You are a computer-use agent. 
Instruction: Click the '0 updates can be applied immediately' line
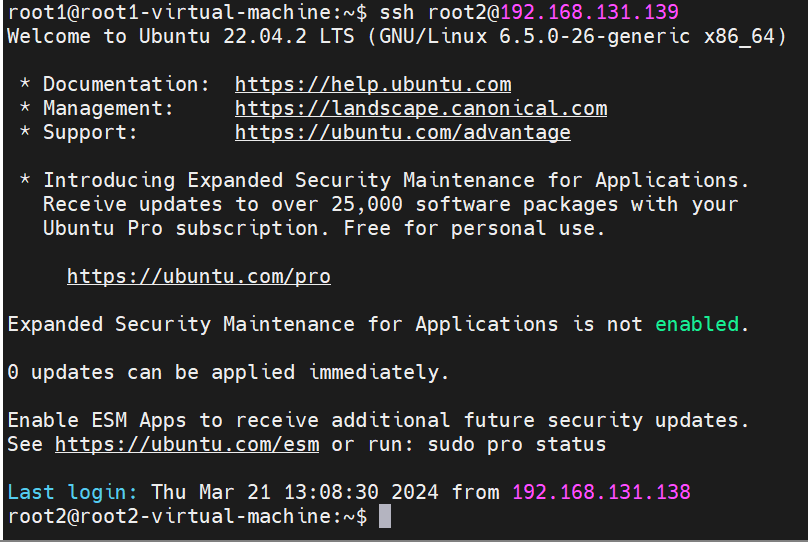(x=228, y=372)
